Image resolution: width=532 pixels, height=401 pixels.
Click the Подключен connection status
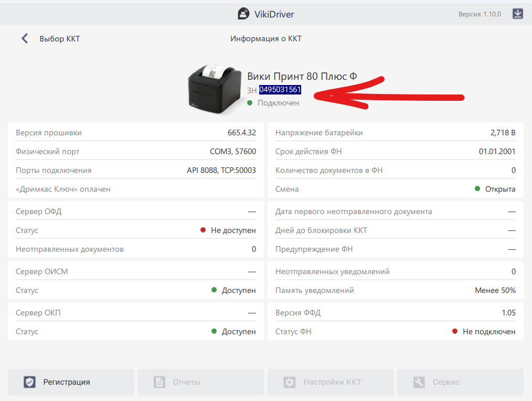(278, 103)
